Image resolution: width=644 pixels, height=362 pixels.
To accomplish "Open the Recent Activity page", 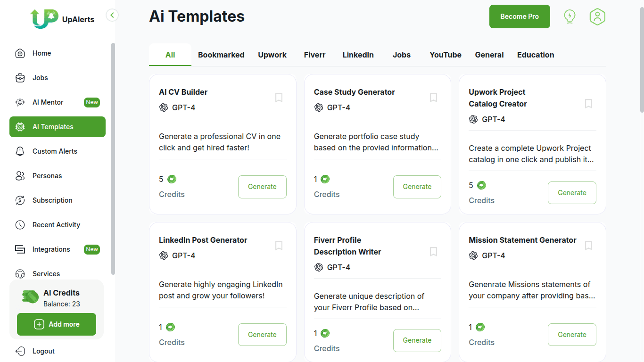I will 56,225.
